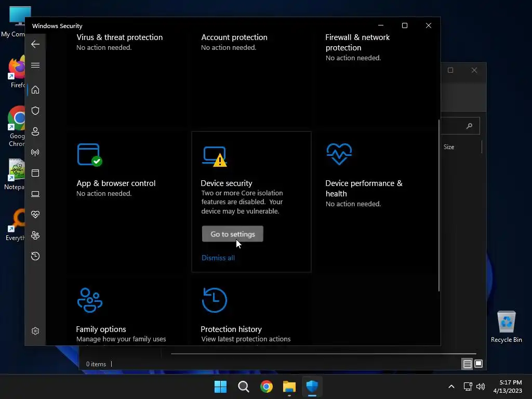Click the Protection history tile icon
Image resolution: width=532 pixels, height=399 pixels.
coord(215,300)
